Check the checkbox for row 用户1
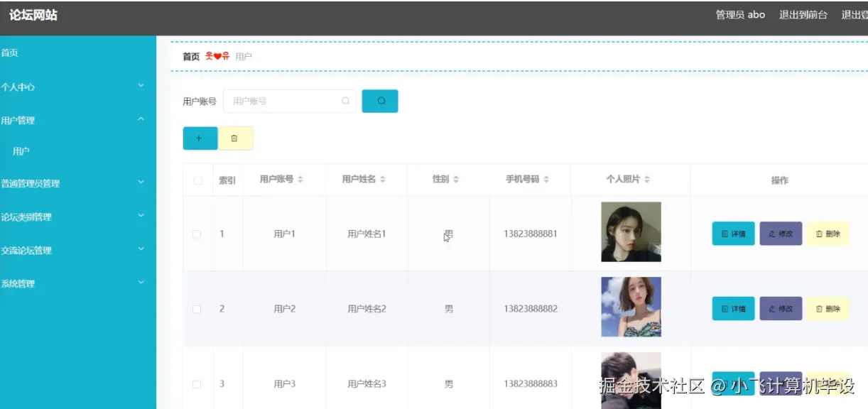The width and height of the screenshot is (868, 409). (197, 234)
